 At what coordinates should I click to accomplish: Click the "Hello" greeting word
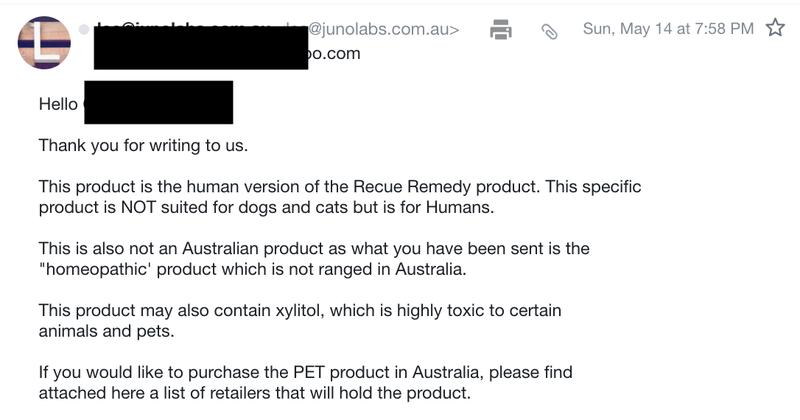58,104
